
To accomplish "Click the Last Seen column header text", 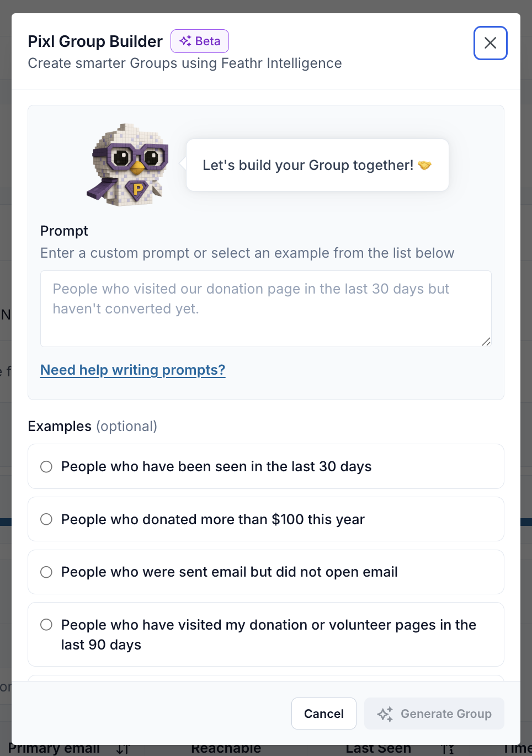I will 378,749.
